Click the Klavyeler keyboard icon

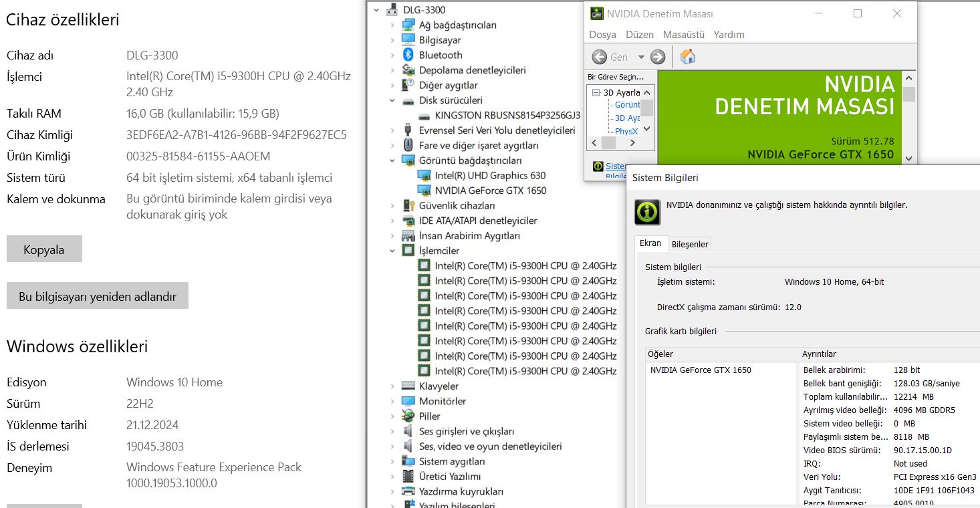[x=408, y=386]
